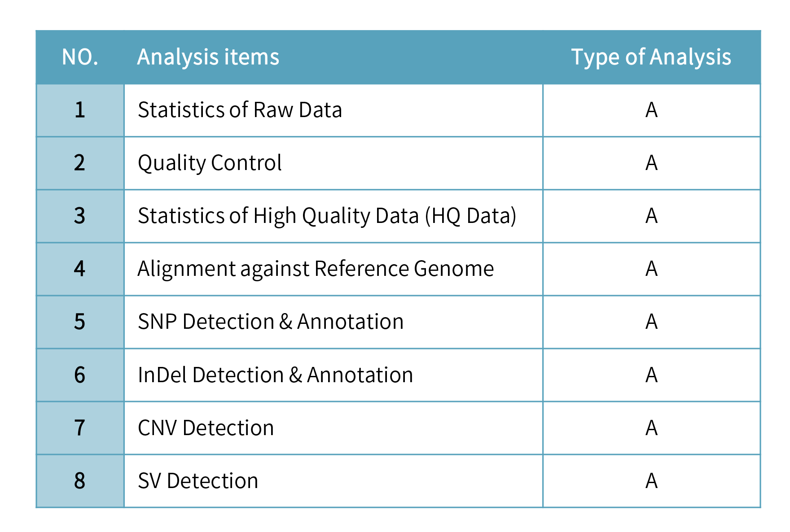
Task: Click row number 5 cell
Action: click(x=80, y=322)
